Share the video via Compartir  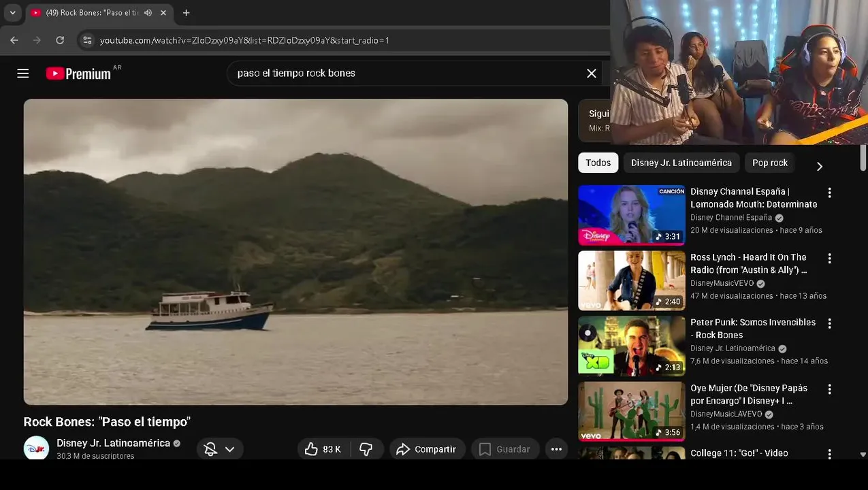click(x=427, y=449)
